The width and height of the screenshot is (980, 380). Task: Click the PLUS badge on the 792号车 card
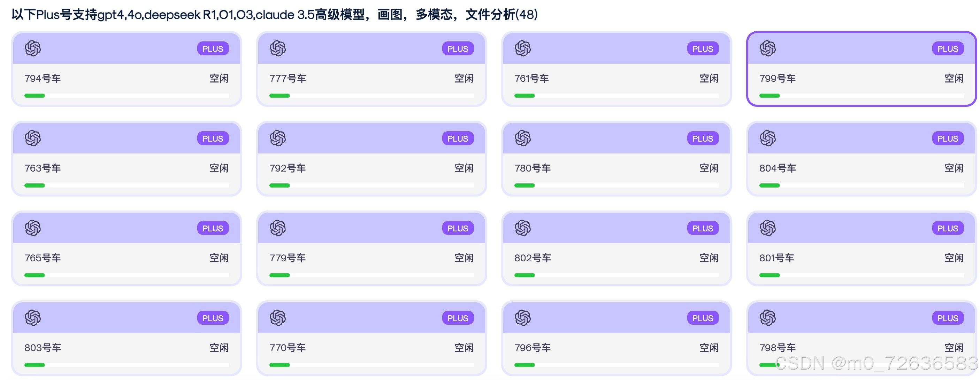click(x=458, y=139)
